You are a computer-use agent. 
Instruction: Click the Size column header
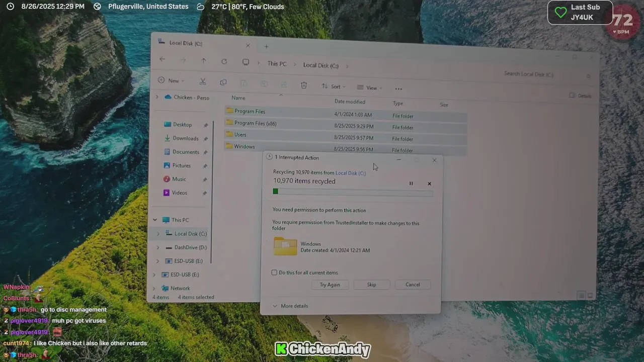click(444, 105)
